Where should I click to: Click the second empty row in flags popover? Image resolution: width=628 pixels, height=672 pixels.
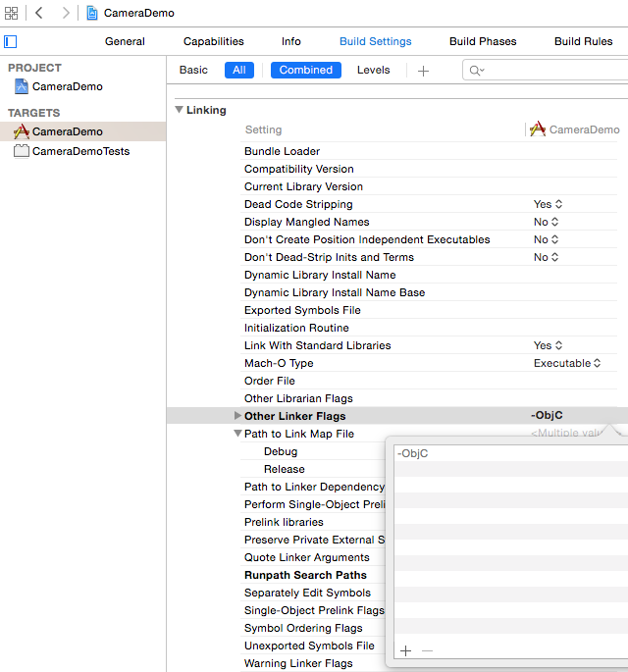click(x=511, y=485)
